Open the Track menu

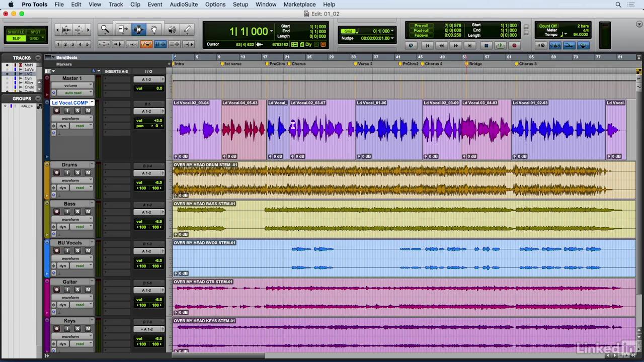point(116,5)
